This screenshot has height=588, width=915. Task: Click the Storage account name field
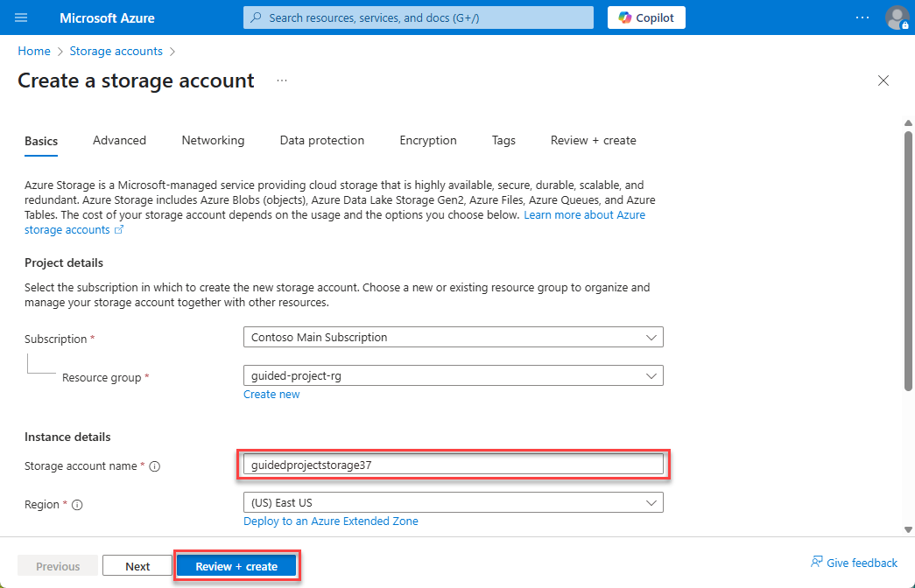tap(454, 465)
